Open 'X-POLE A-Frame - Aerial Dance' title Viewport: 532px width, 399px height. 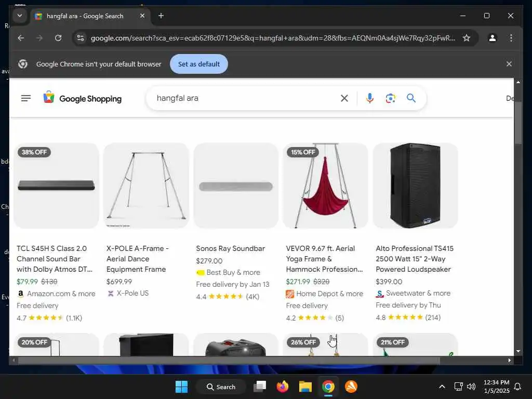[137, 259]
